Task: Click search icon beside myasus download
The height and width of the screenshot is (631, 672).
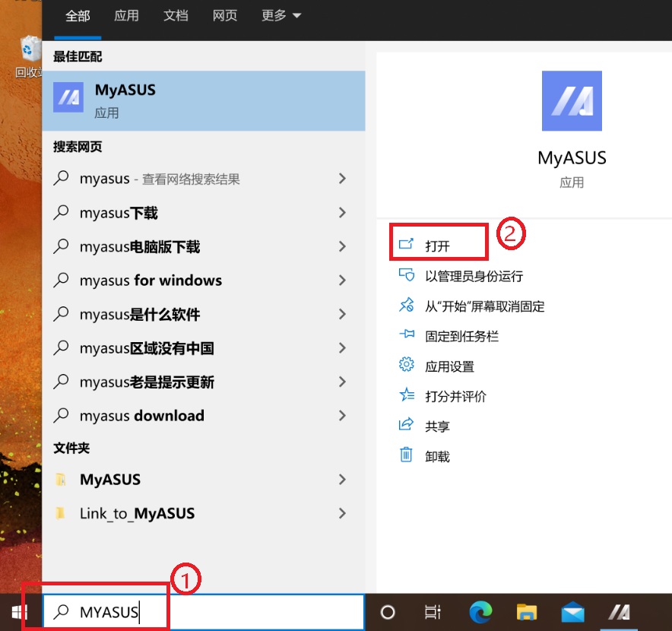Action: tap(61, 415)
